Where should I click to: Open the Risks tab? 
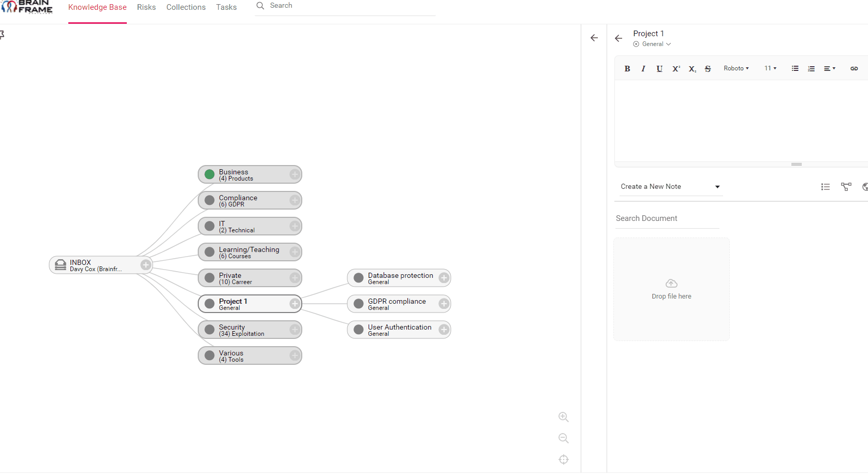click(x=146, y=7)
